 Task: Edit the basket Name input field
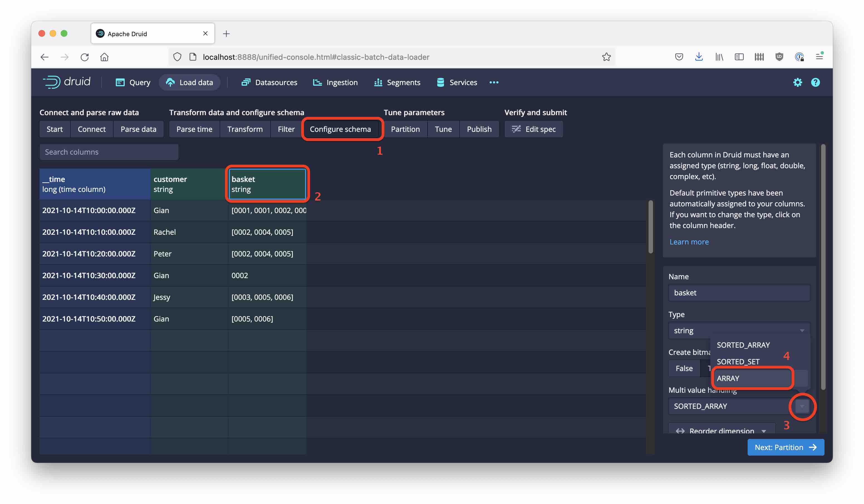point(739,293)
